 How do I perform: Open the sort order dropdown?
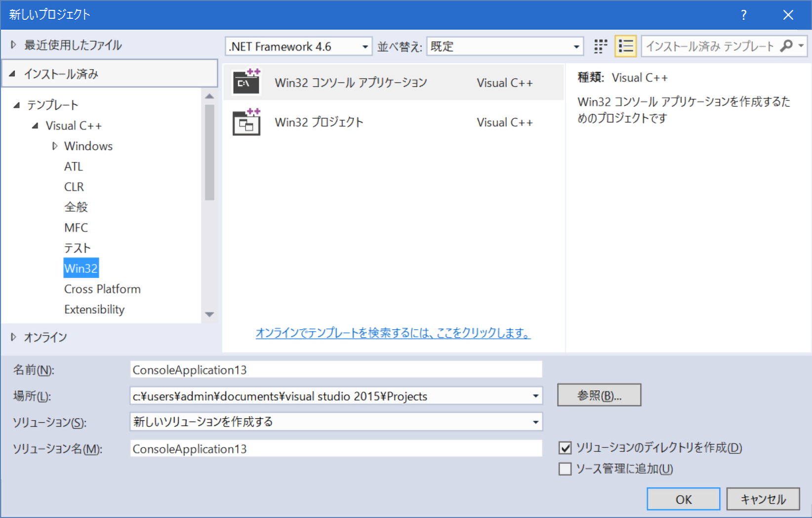[x=576, y=47]
